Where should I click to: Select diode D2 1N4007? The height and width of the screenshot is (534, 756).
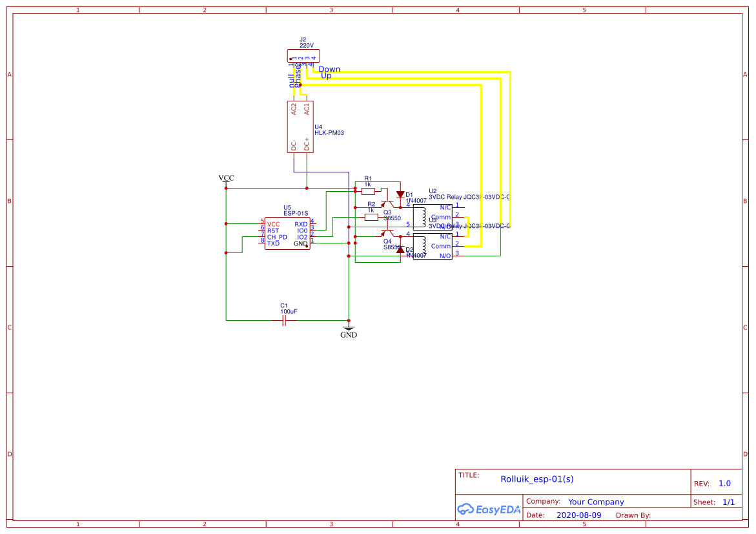pos(402,251)
